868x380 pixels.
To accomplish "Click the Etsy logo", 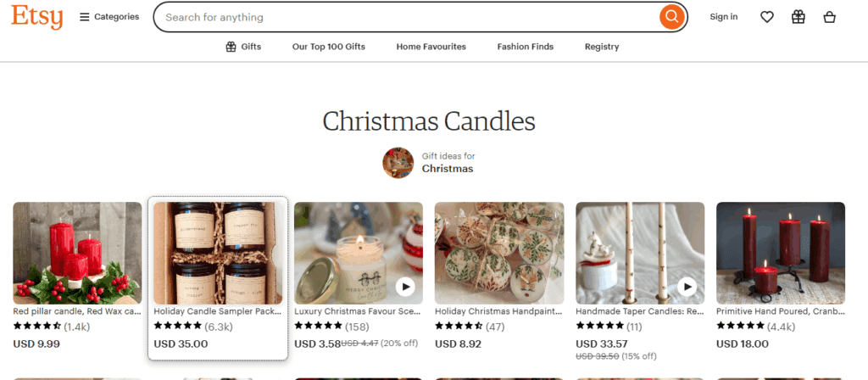I will point(36,17).
